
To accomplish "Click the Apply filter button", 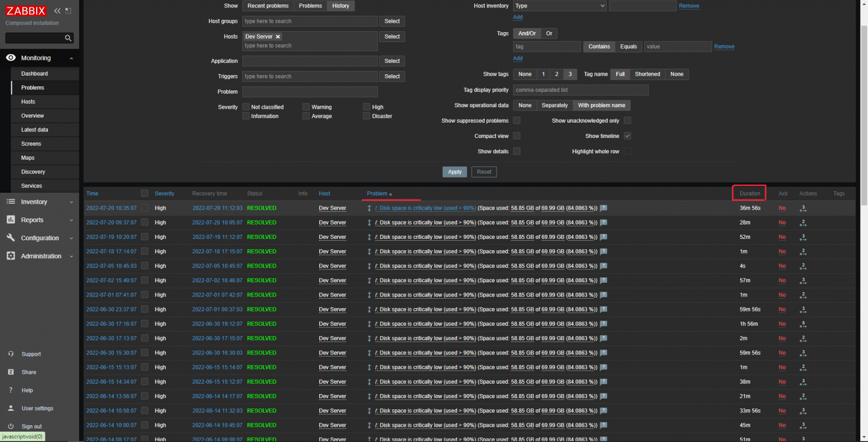I will coord(455,172).
